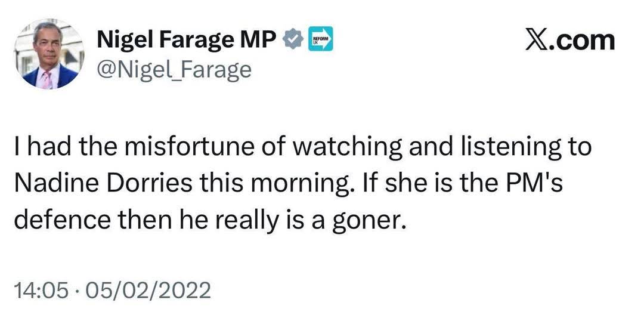This screenshot has width=644, height=321.
Task: Click the blue verified checkmark badge
Action: (293, 40)
